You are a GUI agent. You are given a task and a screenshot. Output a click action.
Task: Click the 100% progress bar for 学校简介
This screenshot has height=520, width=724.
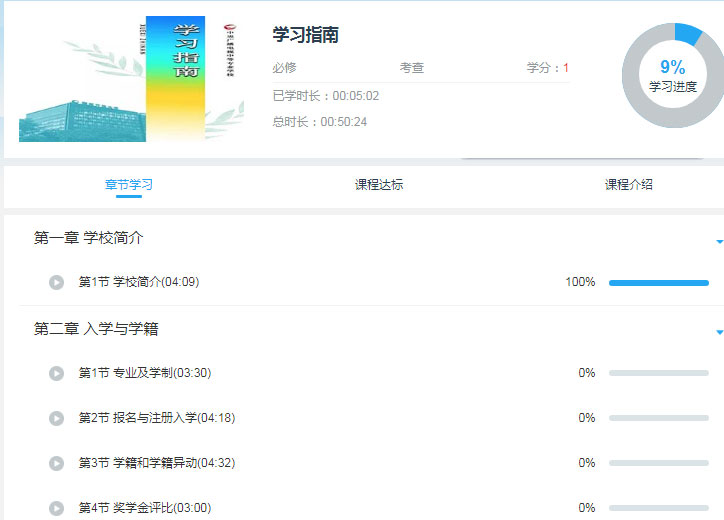[x=658, y=283]
